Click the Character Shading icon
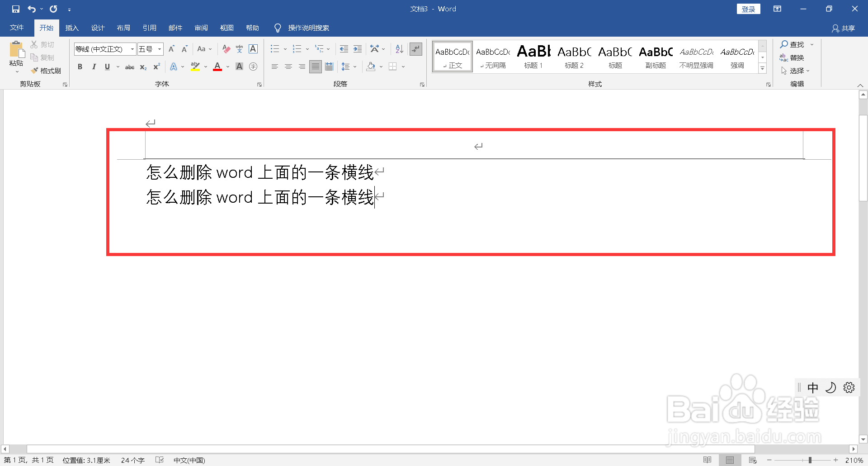The image size is (868, 466). pyautogui.click(x=239, y=67)
